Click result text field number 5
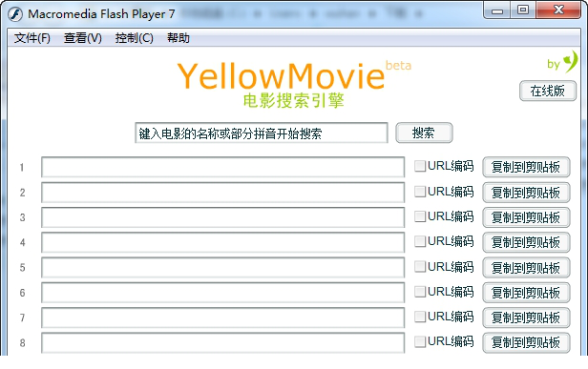This screenshot has height=369, width=588. point(222,268)
